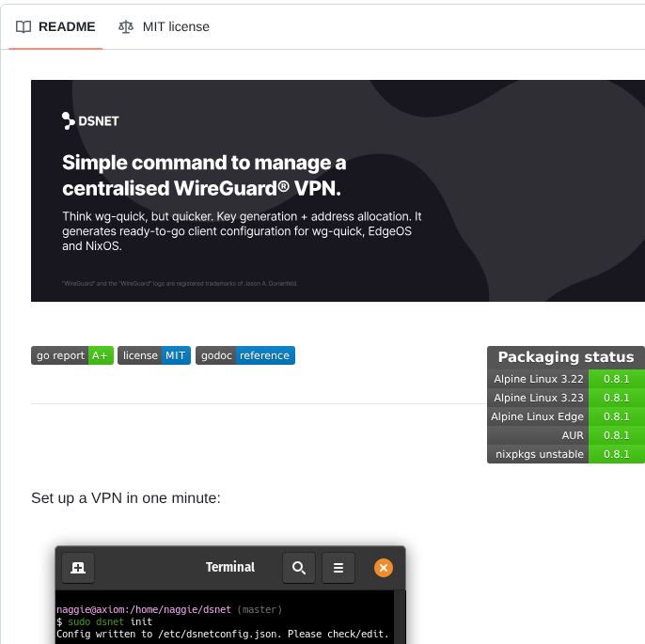Click the 'Set up a VPN in one minute:' text
Viewport: 645px width, 644px height.
click(126, 498)
